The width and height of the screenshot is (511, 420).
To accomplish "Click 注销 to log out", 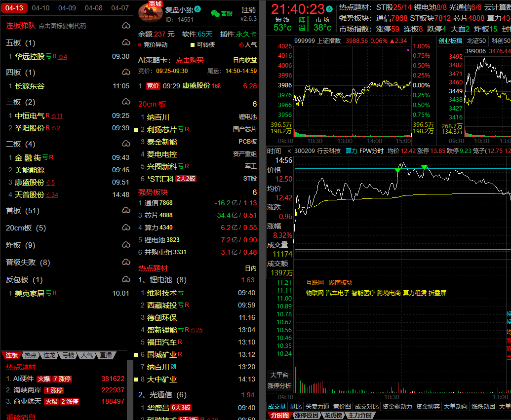I will tap(249, 10).
